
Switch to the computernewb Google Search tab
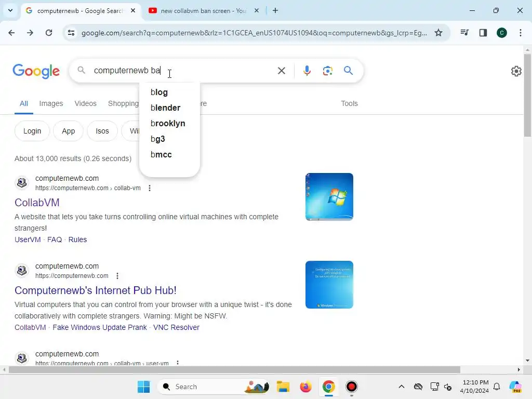[80, 10]
